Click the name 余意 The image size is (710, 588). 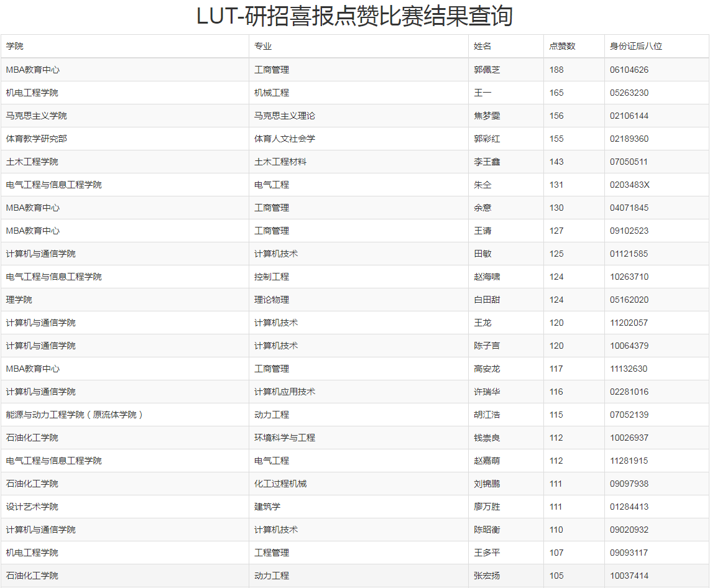482,208
